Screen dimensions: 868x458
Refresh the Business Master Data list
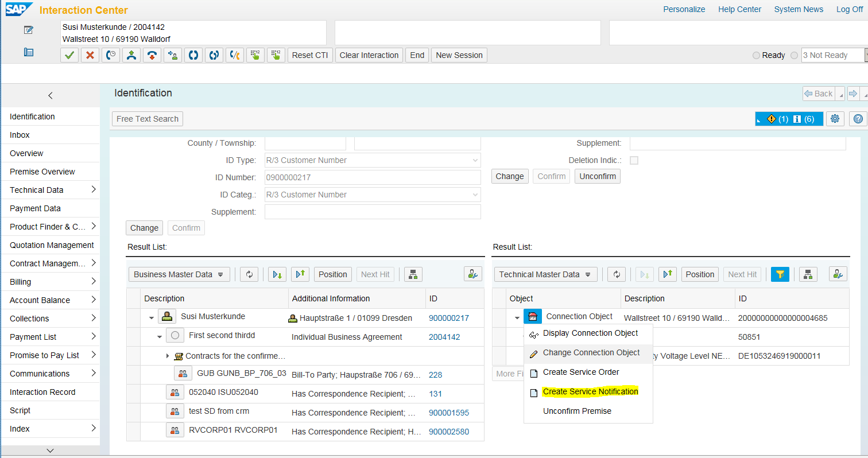click(249, 274)
